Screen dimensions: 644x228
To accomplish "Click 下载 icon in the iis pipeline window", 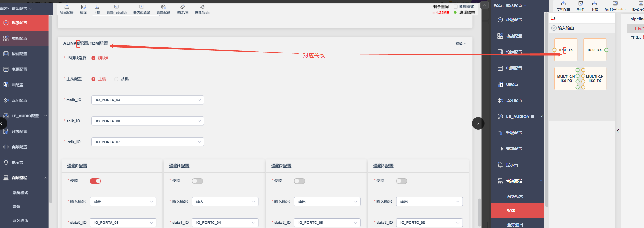I will [595, 4].
